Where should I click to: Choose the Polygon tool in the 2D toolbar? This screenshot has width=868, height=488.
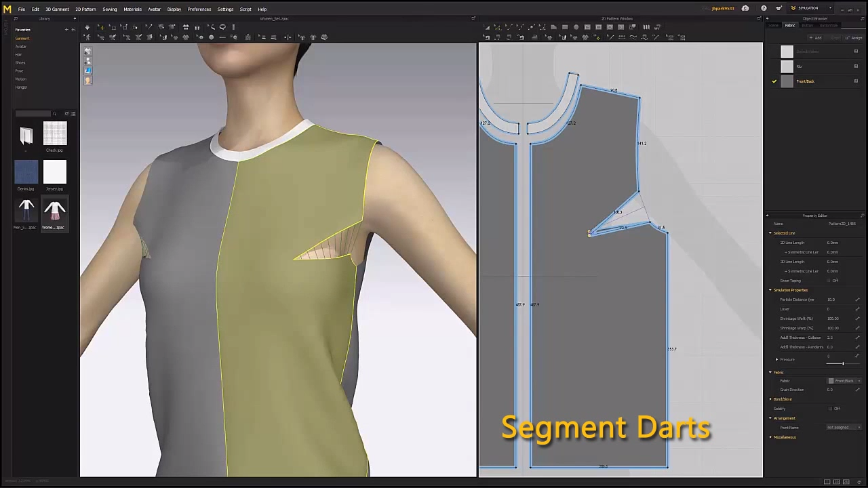click(x=554, y=27)
